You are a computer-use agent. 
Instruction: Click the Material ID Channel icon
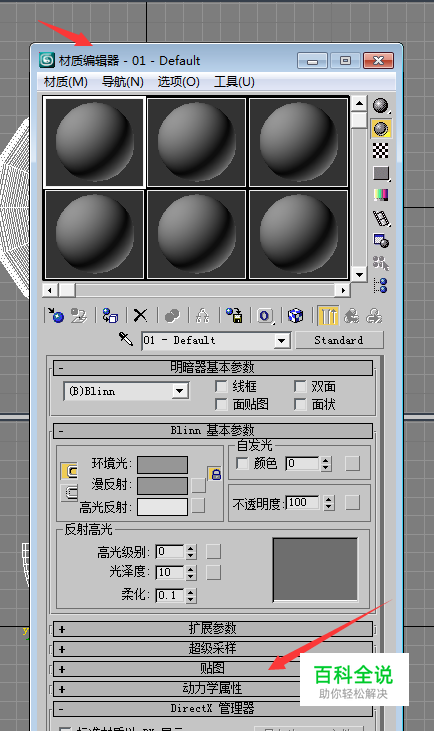tap(264, 316)
